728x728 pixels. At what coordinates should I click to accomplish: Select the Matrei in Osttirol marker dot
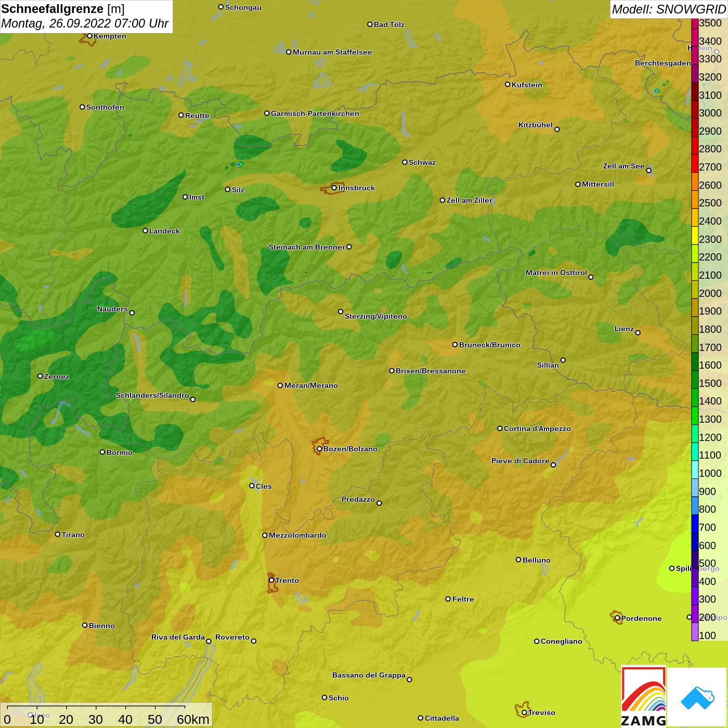point(591,277)
